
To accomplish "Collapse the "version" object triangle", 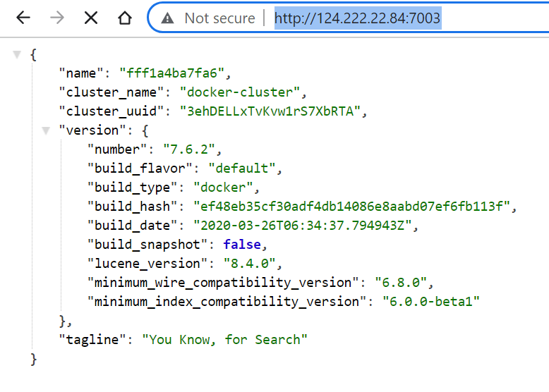I will (46, 130).
